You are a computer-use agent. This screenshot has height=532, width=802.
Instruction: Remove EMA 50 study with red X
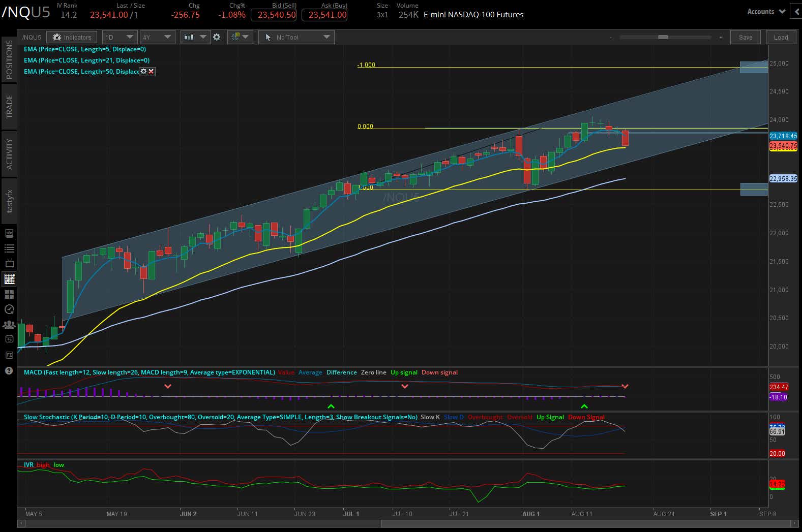coord(151,72)
